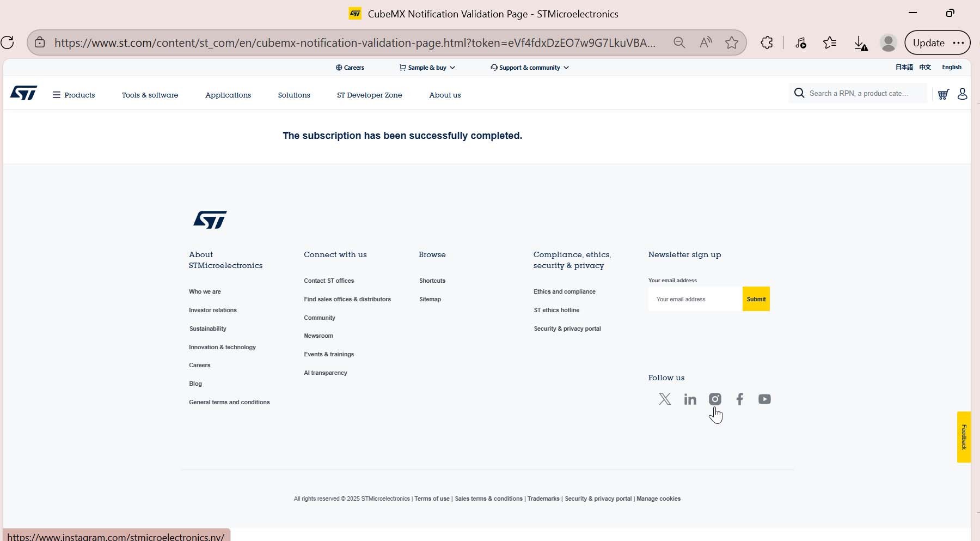Viewport: 980px width, 541px height.
Task: Open the Downloads icon with warning
Action: [861, 43]
